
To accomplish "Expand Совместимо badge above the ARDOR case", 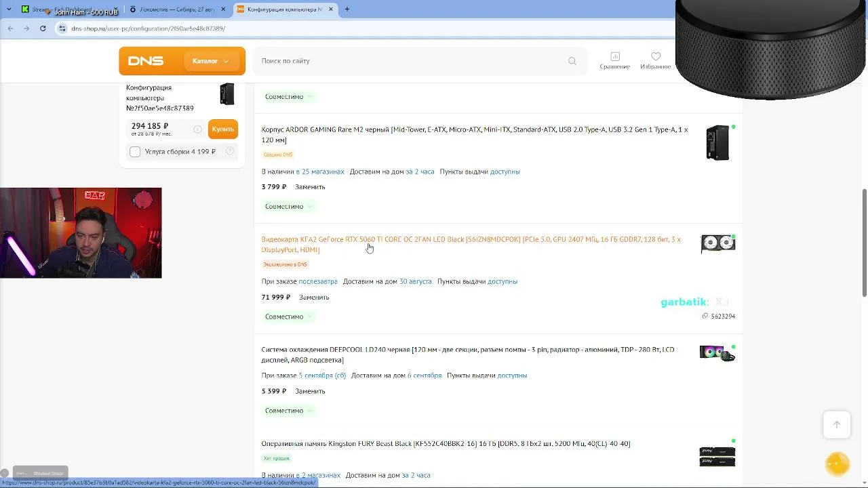I will tap(288, 97).
